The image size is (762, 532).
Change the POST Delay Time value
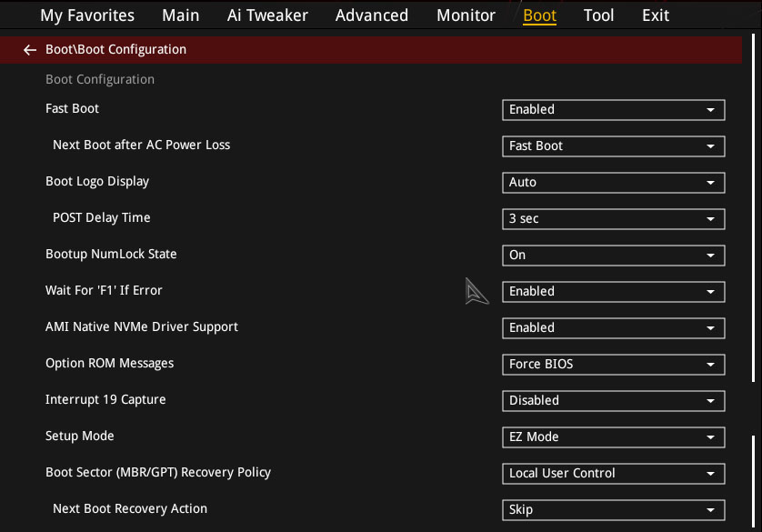(613, 219)
